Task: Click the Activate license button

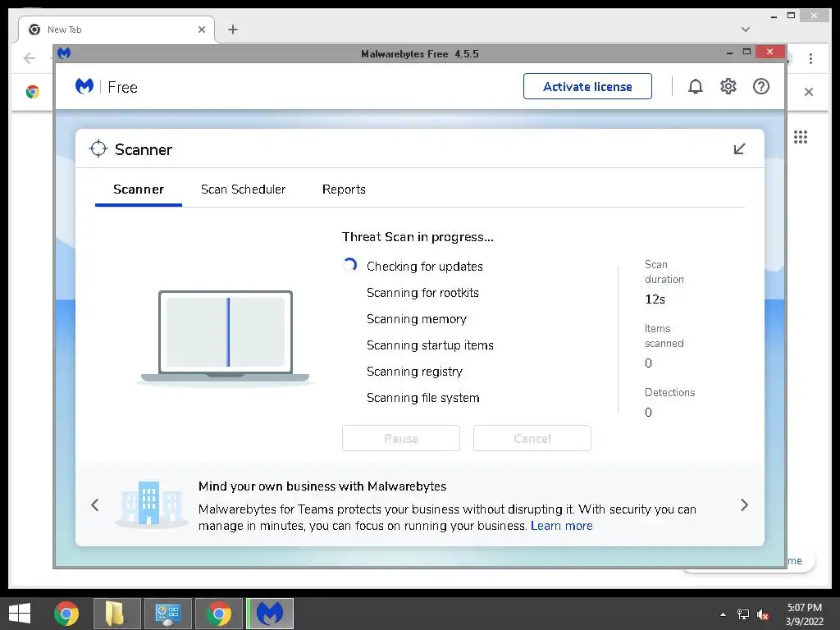Action: (587, 86)
